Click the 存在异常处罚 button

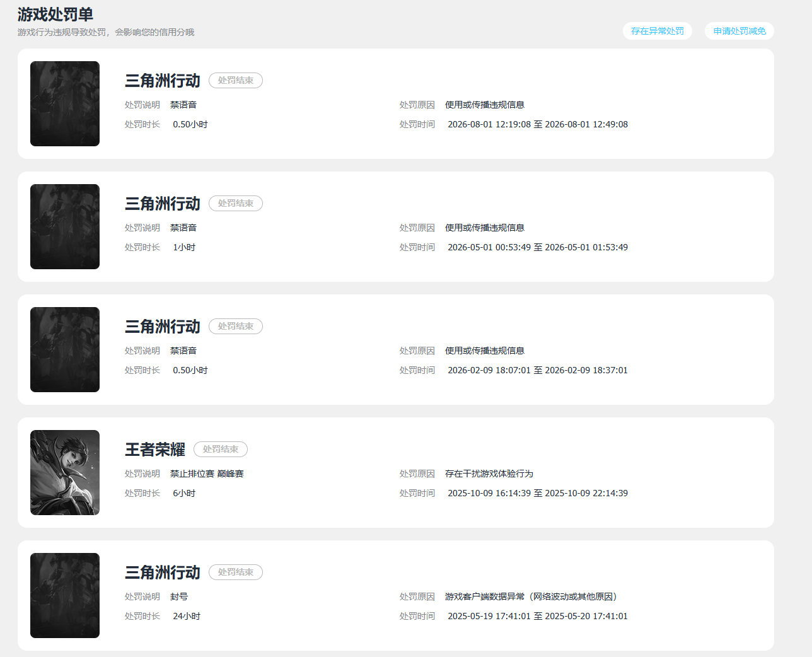pos(658,31)
